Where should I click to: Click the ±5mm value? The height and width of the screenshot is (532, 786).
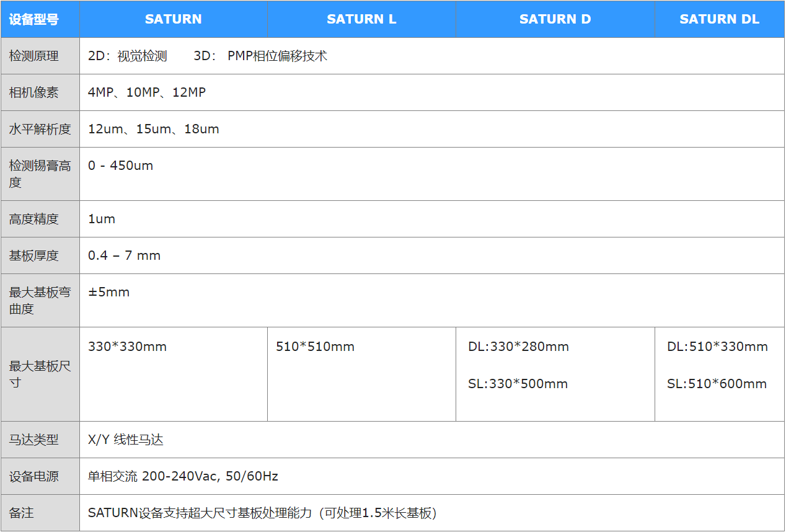tap(109, 292)
